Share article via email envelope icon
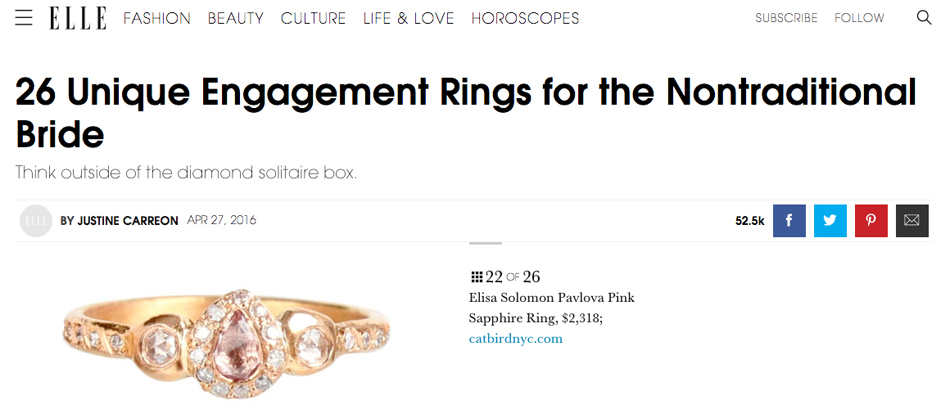The height and width of the screenshot is (418, 950). 911,220
